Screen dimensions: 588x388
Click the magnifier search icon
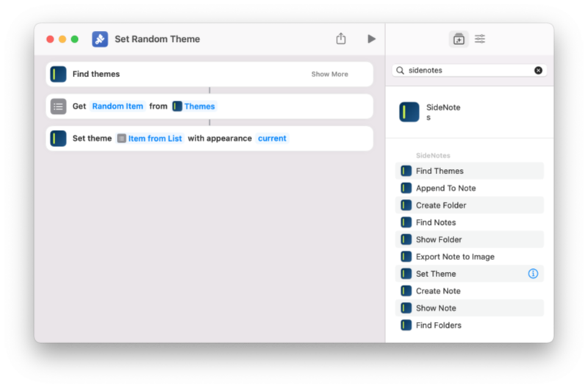pyautogui.click(x=400, y=71)
